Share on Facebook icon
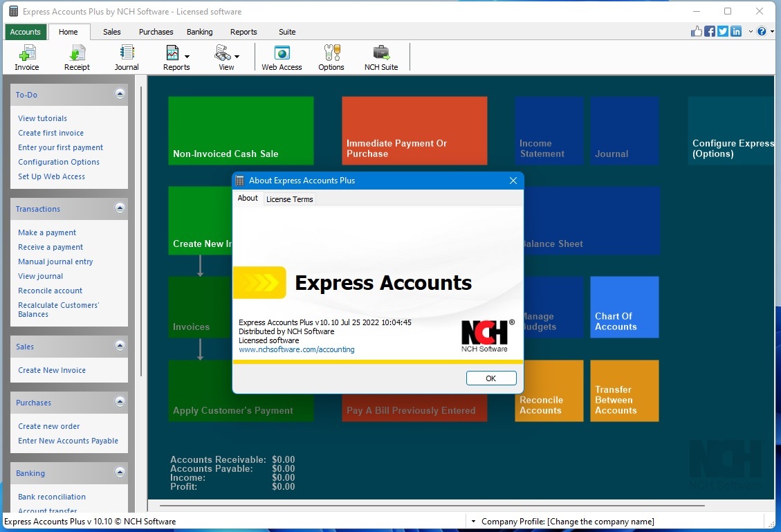The height and width of the screenshot is (532, 781). (710, 31)
